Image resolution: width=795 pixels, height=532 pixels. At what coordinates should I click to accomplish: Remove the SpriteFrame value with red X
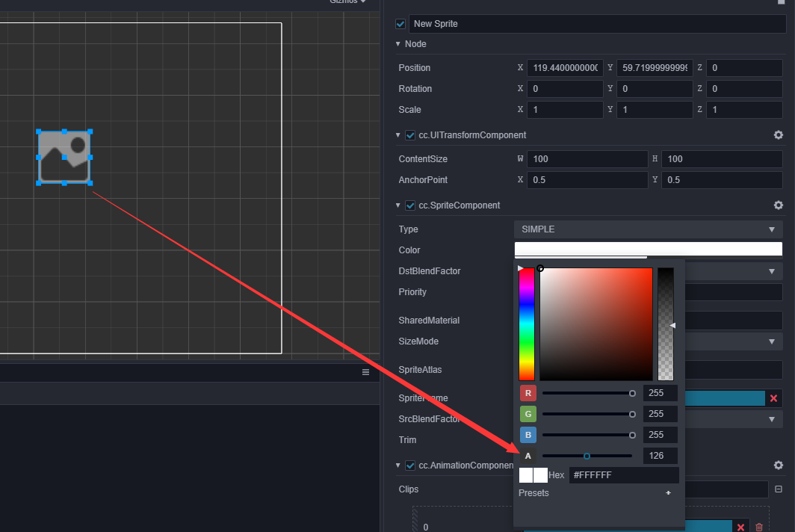coord(774,398)
